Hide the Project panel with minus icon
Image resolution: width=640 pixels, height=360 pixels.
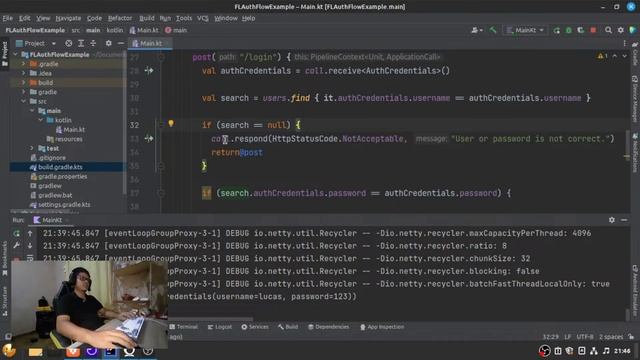click(x=120, y=43)
